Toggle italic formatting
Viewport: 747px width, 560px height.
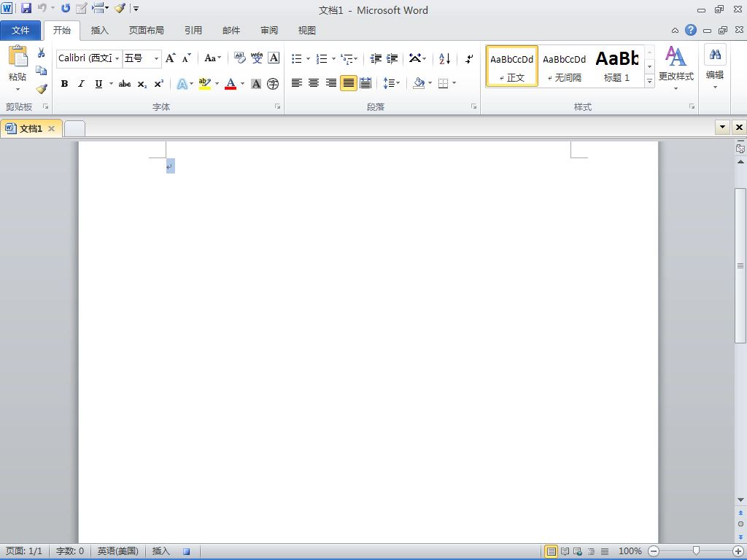point(81,85)
